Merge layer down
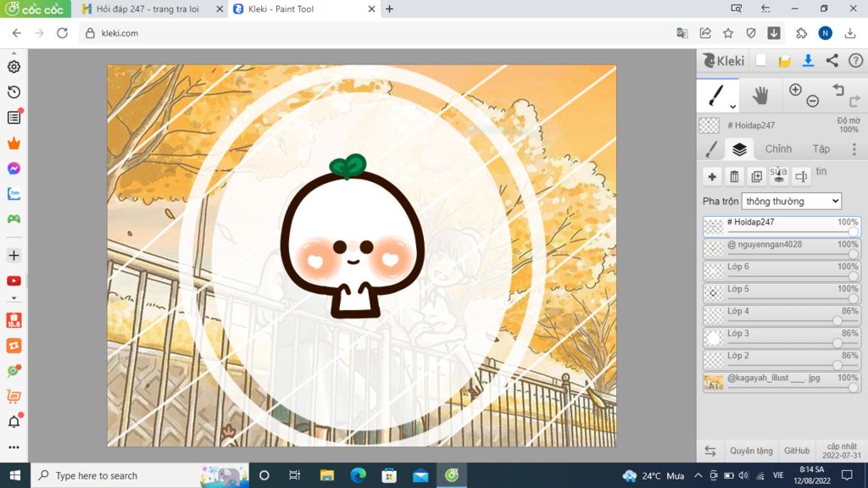This screenshot has height=488, width=868. [x=779, y=176]
